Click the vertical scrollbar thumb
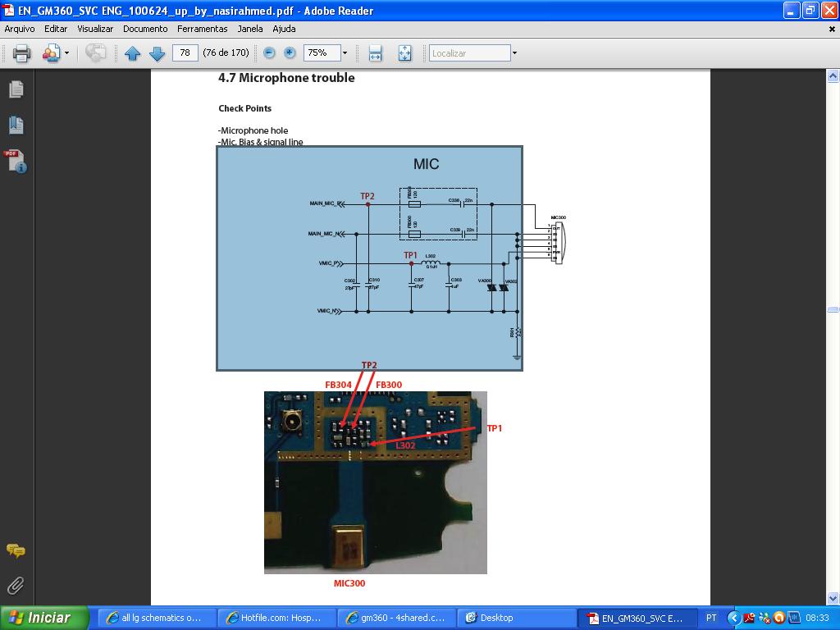 coord(833,309)
